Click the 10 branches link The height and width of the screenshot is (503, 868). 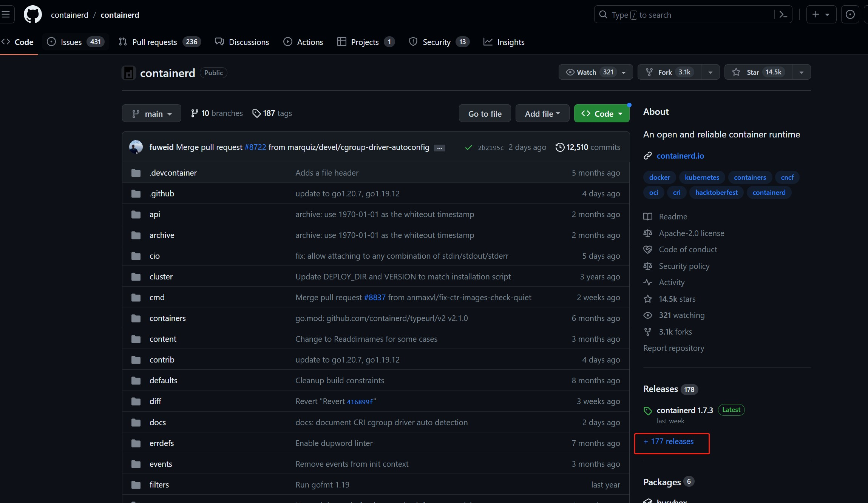[x=217, y=113]
